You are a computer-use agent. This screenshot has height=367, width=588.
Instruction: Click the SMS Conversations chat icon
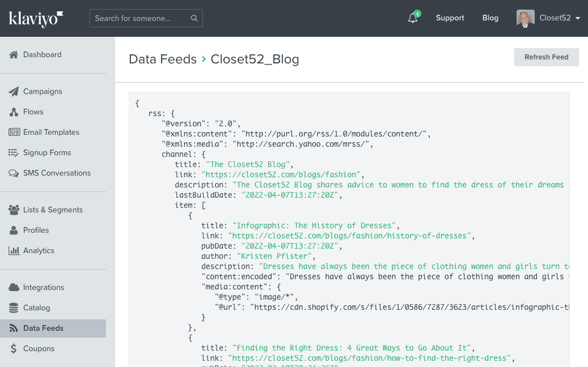[14, 173]
